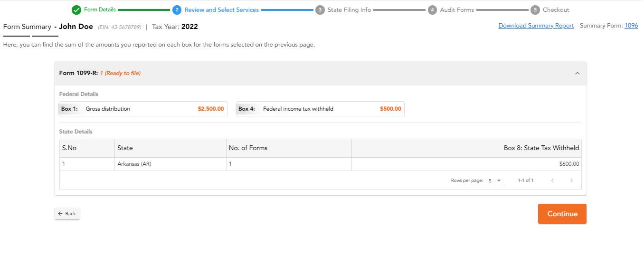Click step 5 Checkout circle icon
644x257 pixels.
click(x=535, y=10)
